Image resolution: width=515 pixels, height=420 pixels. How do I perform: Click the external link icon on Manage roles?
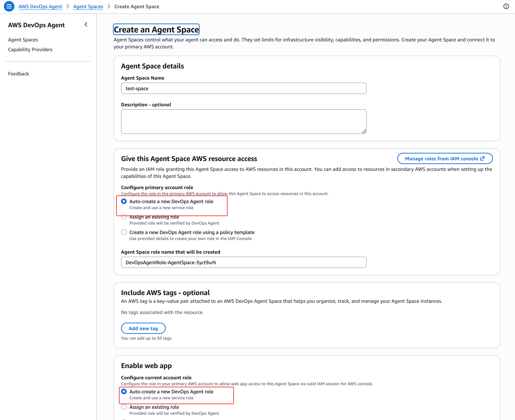click(x=482, y=158)
